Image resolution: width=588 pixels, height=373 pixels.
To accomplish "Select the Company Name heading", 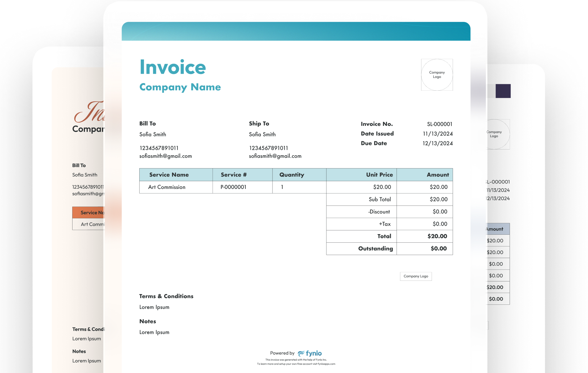I will coord(180,87).
